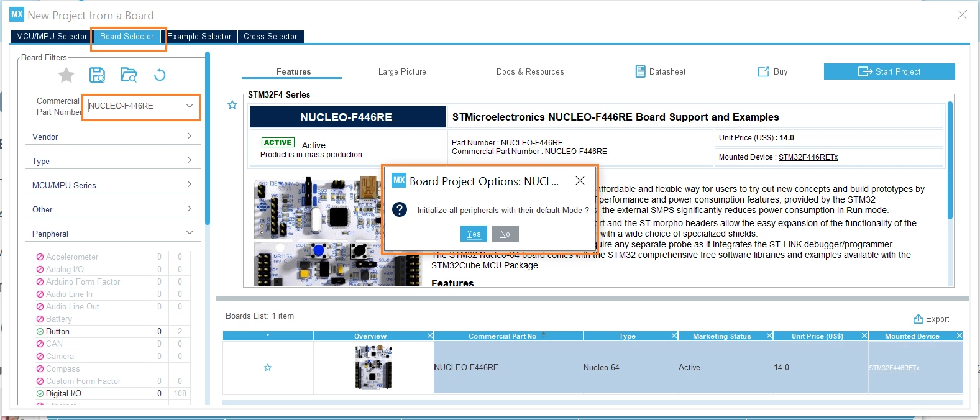The image size is (980, 420).
Task: Click the question mark icon in the dialog
Action: point(400,209)
